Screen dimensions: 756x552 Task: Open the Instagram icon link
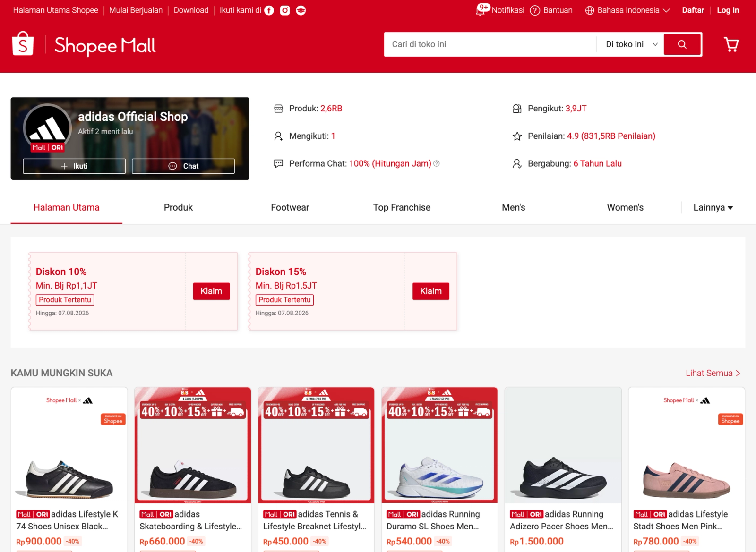(285, 10)
